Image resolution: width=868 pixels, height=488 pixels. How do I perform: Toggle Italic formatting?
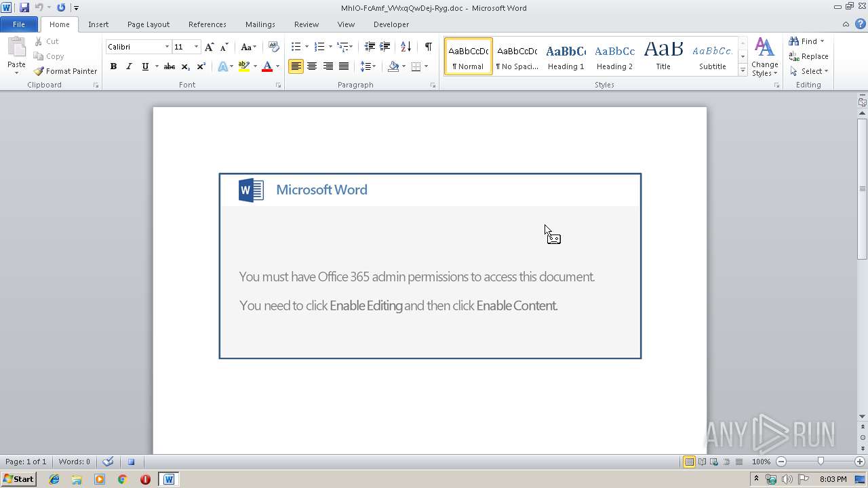click(129, 66)
